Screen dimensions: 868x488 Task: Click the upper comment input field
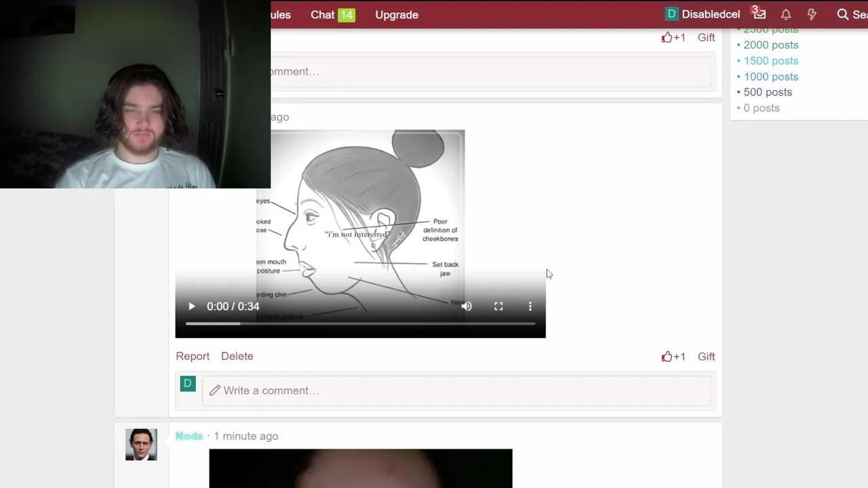pyautogui.click(x=491, y=71)
